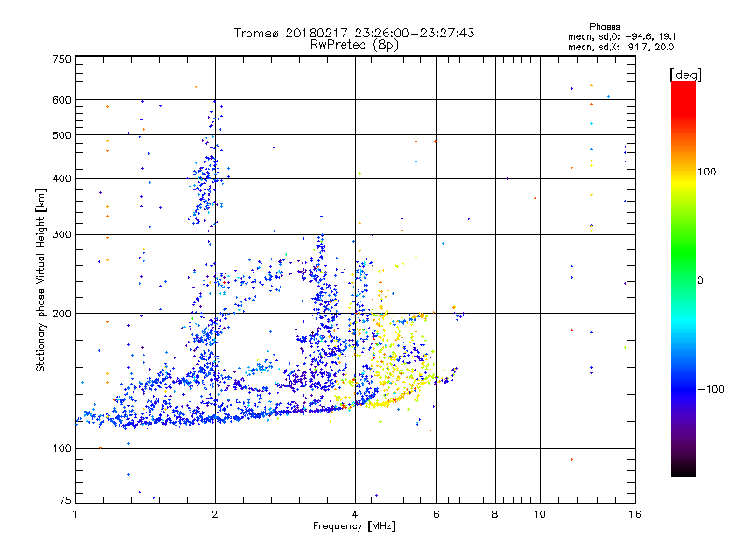747x560 pixels.
Task: Click the 'RwPretec (8p)' subtitle
Action: pyautogui.click(x=354, y=45)
